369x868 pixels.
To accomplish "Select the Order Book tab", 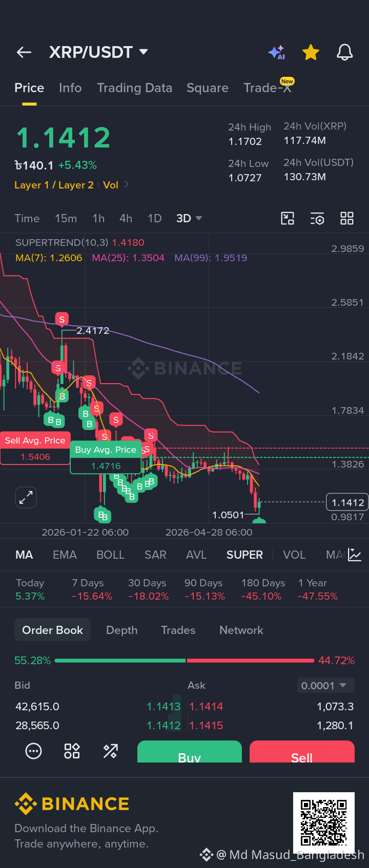I will [x=52, y=630].
